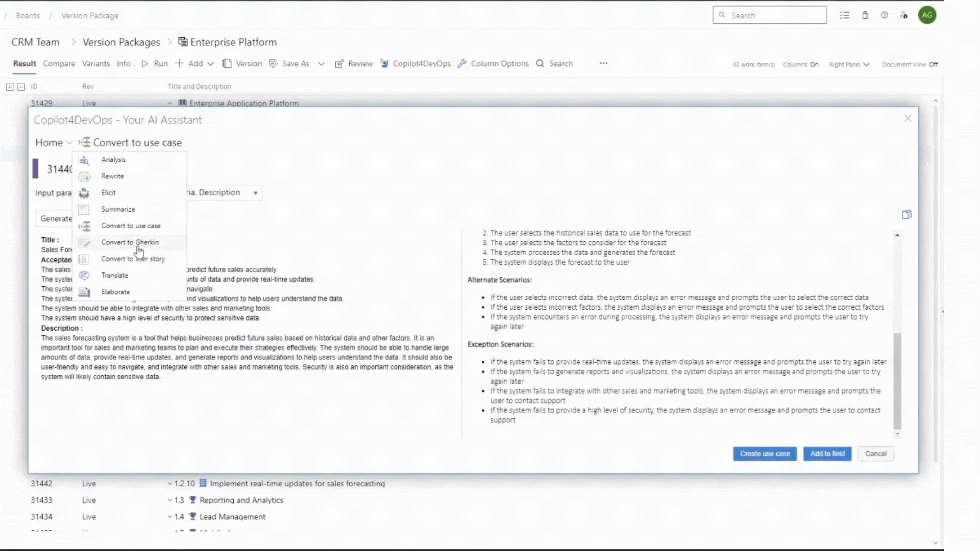Choose Elaborate from the menu

point(115,292)
